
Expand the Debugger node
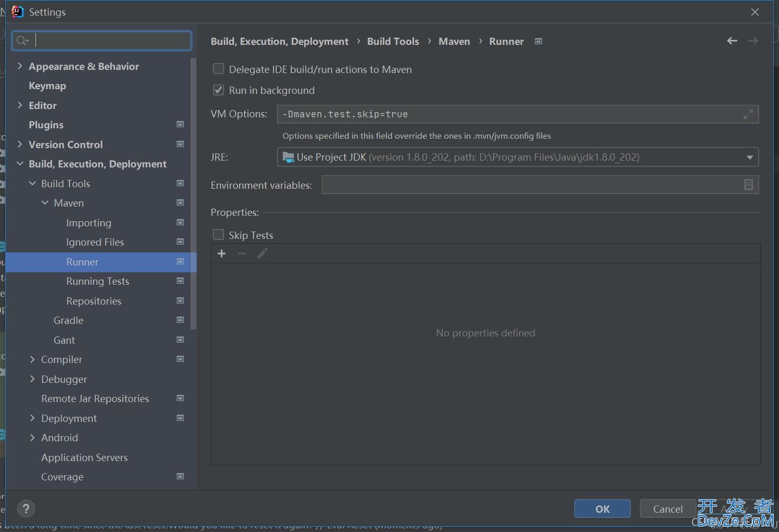[x=32, y=379]
